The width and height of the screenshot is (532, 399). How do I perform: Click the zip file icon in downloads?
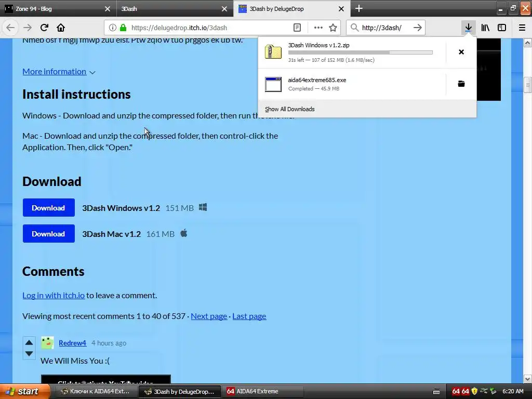tap(273, 52)
